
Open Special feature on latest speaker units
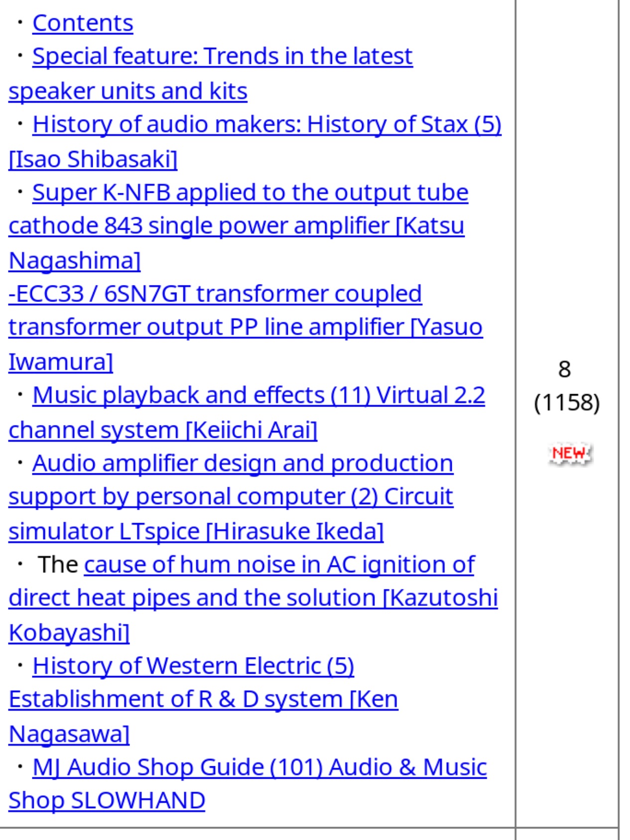(x=211, y=73)
